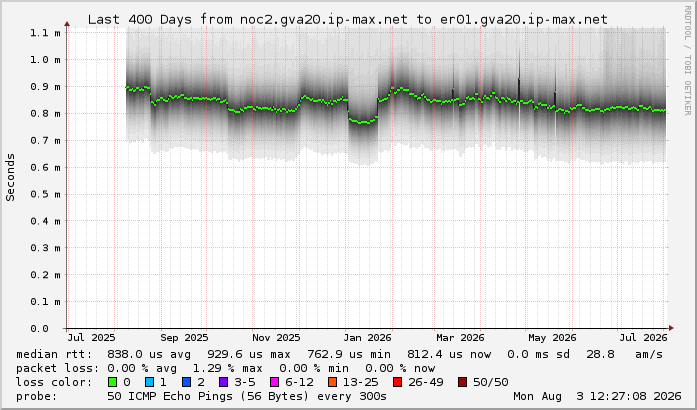
Task: Click '50 ICMP Echo Pings (56 Bytes) every 300s'
Action: click(247, 396)
